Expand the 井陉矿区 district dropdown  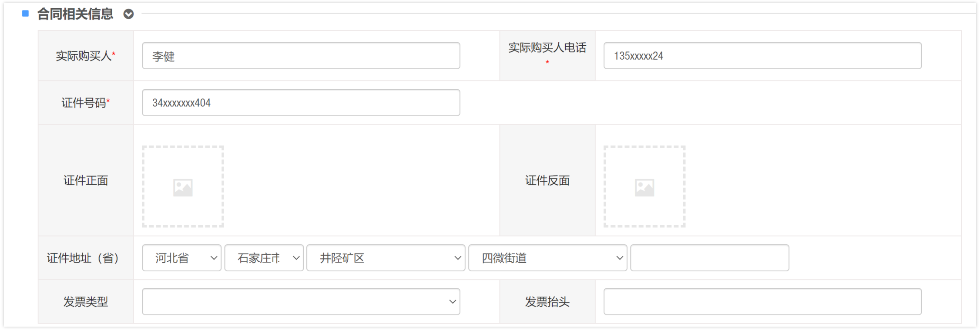pos(386,258)
